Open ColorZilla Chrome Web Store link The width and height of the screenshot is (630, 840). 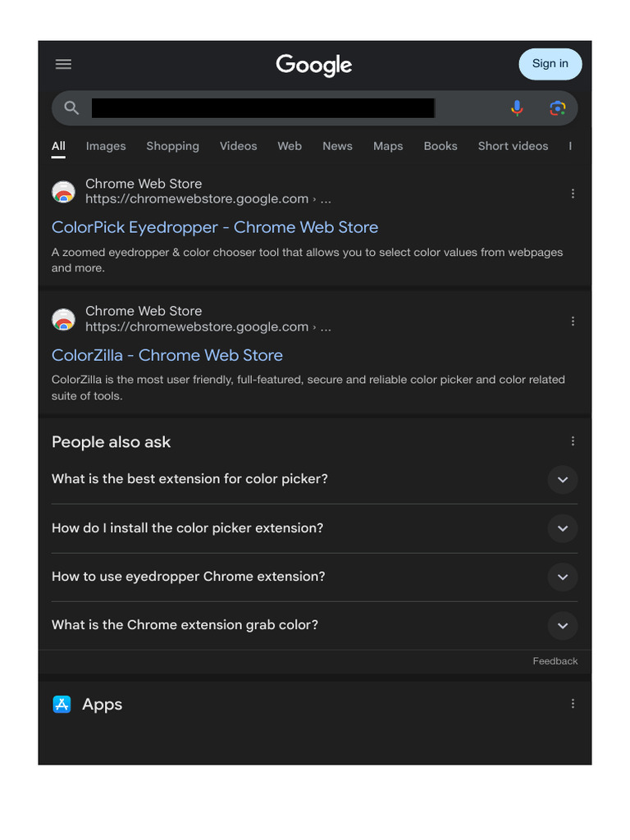click(x=167, y=355)
